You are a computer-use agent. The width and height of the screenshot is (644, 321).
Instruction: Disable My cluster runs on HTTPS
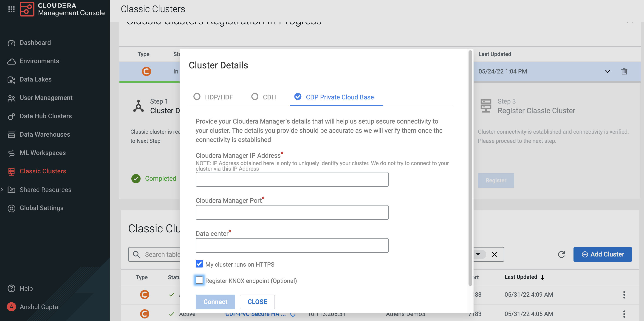click(x=199, y=264)
